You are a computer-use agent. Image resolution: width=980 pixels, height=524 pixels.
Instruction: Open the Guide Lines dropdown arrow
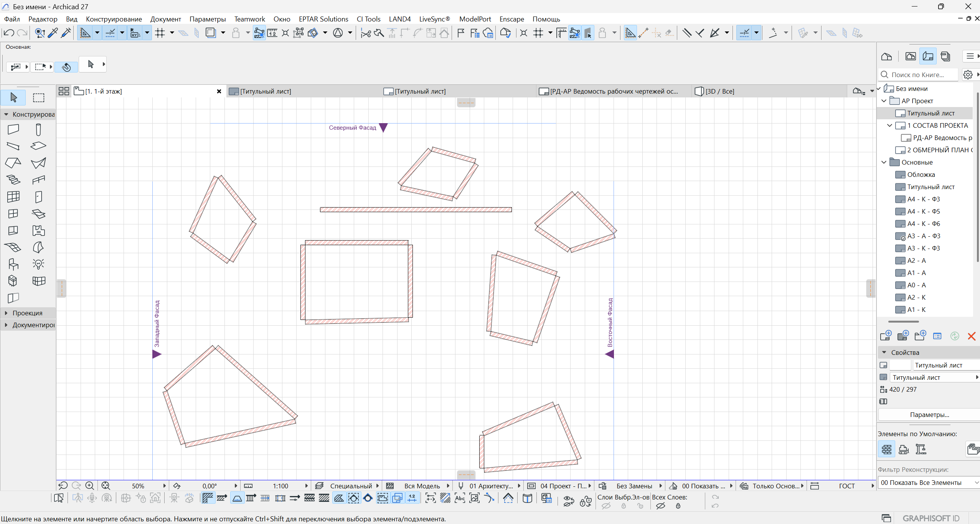click(x=97, y=33)
